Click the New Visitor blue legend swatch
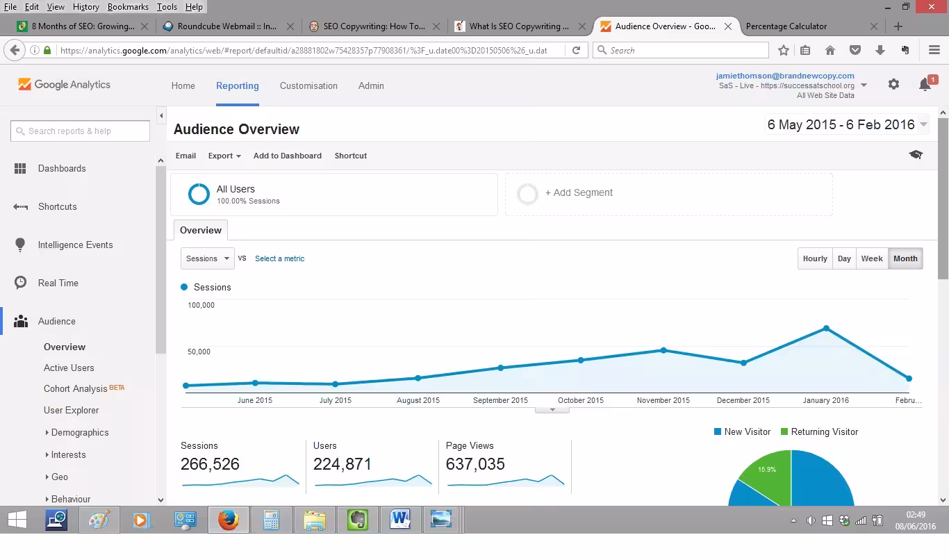This screenshot has height=560, width=949. [718, 431]
